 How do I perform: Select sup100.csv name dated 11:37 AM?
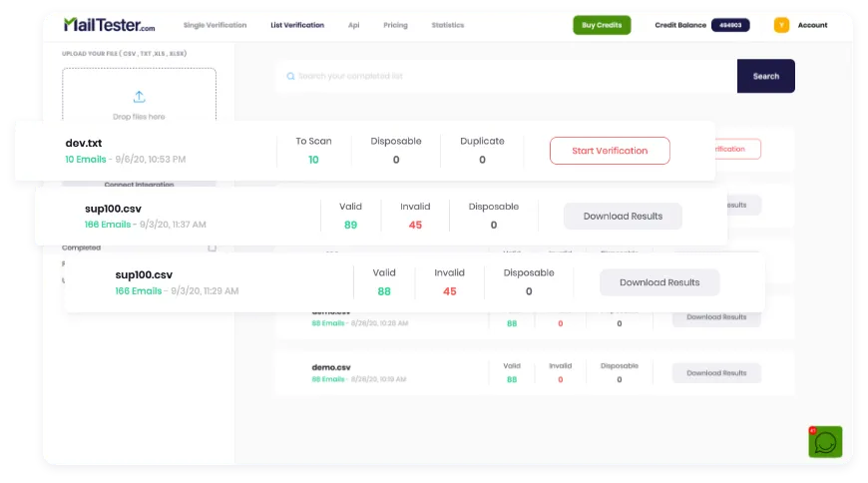tap(113, 209)
